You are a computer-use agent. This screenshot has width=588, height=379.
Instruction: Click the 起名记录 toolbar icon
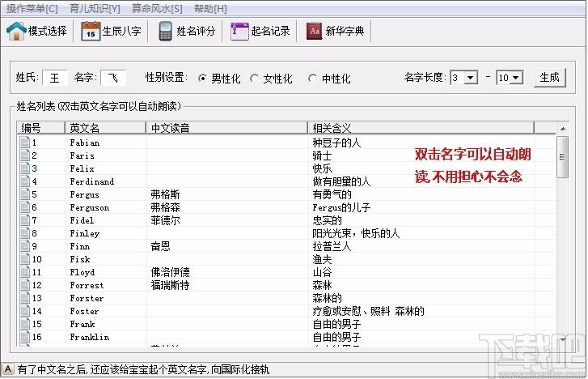coord(239,32)
